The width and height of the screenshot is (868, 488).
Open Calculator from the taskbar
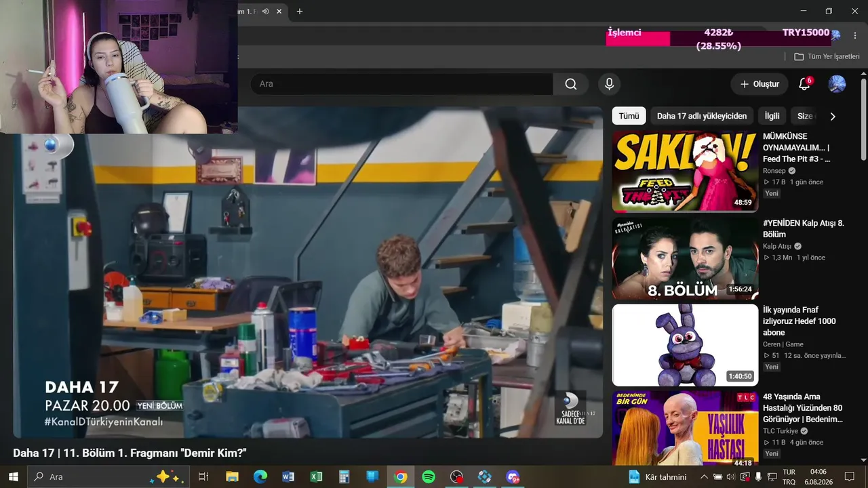pyautogui.click(x=344, y=476)
